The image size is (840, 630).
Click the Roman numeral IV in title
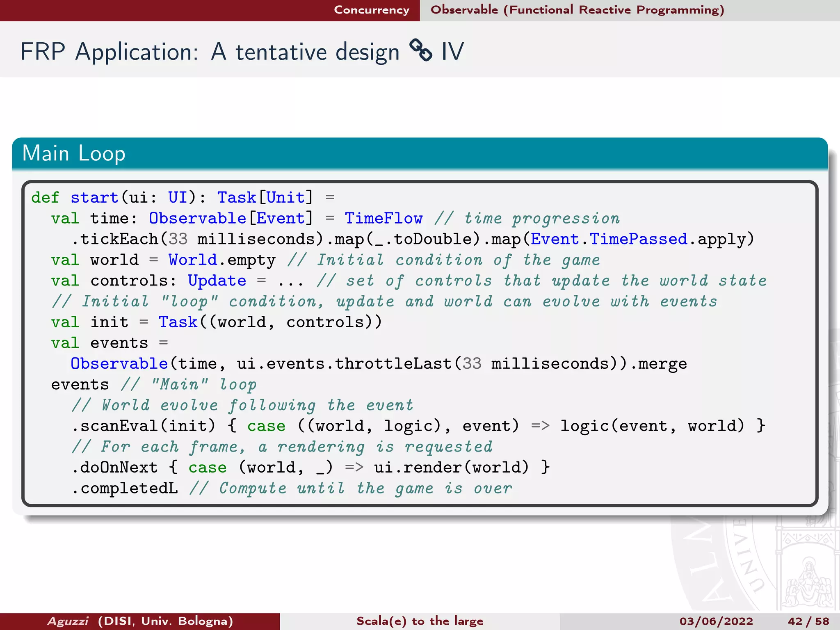[452, 52]
